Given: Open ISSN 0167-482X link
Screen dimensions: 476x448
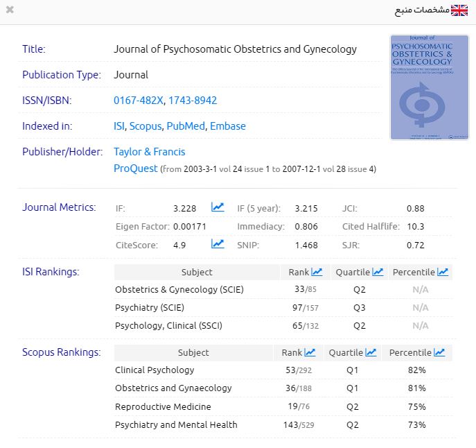Looking at the screenshot, I should 138,101.
